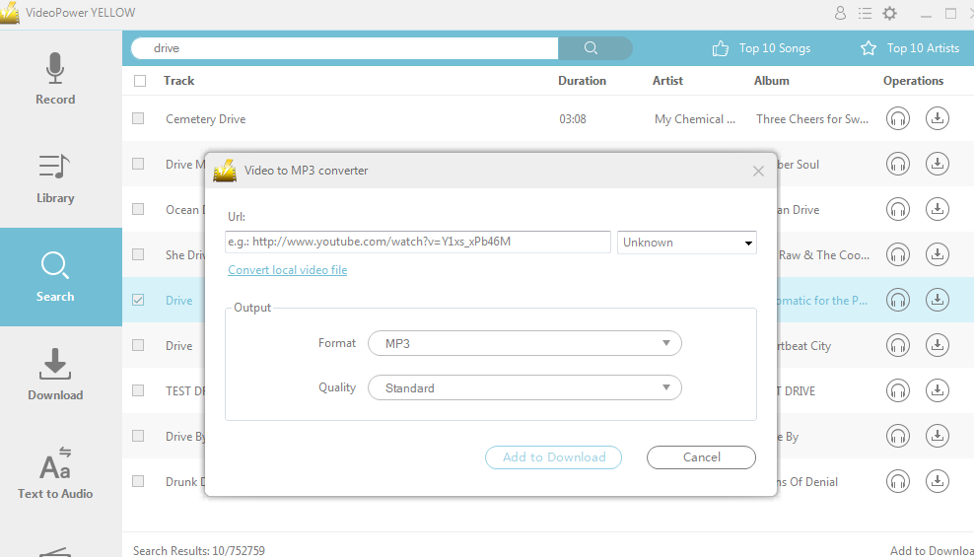Listen to Cemetery Drive with headphone icon
Screen dimensions: 974x560
pyautogui.click(x=897, y=118)
